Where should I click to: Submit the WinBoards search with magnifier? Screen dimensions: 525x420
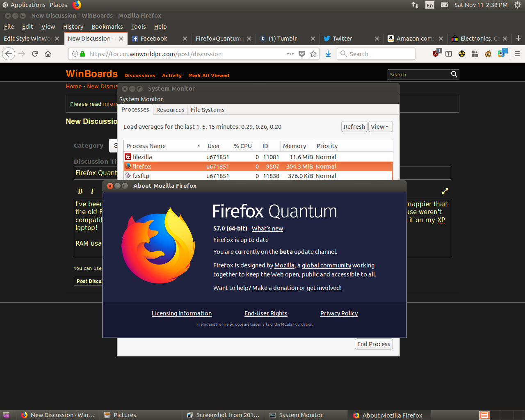coord(454,74)
